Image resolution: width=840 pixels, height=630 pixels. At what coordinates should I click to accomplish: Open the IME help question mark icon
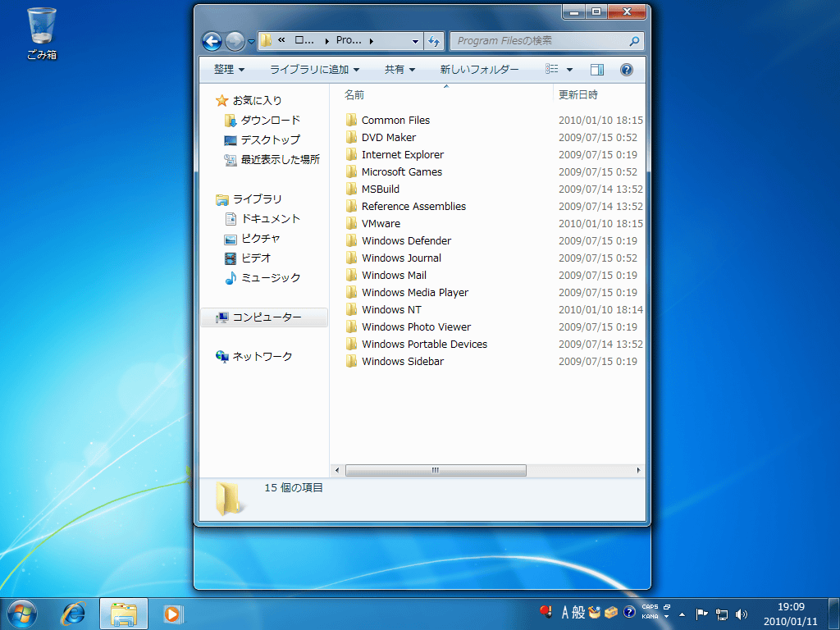coord(629,612)
